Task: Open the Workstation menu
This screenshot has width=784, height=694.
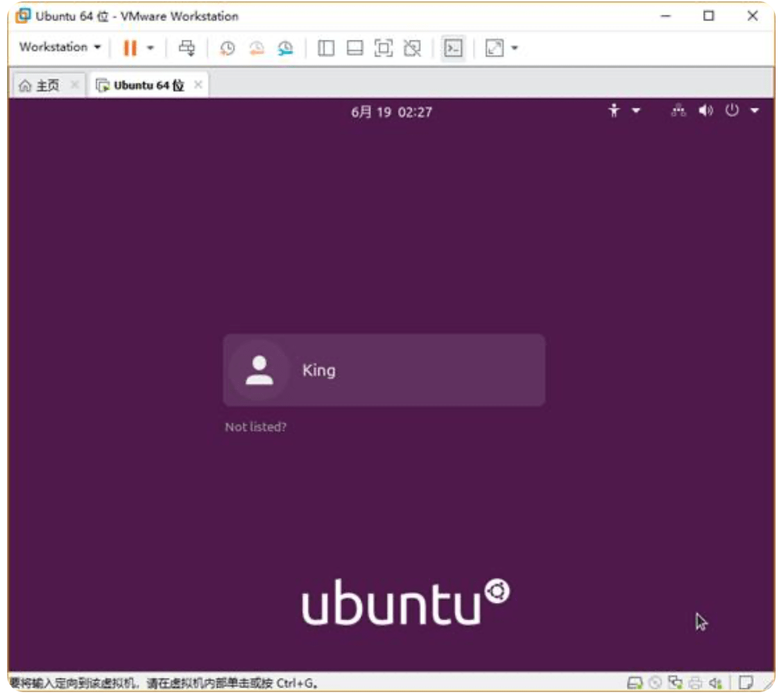Action: click(60, 47)
